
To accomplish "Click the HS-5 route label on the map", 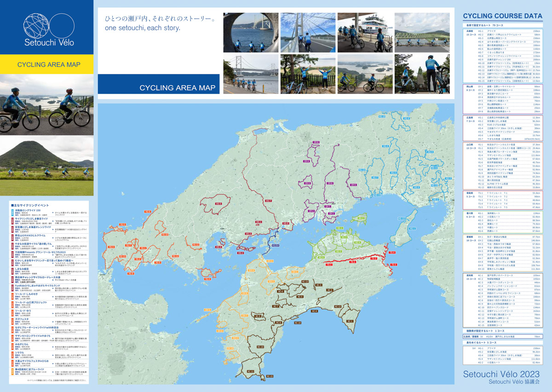I will coord(218,203).
